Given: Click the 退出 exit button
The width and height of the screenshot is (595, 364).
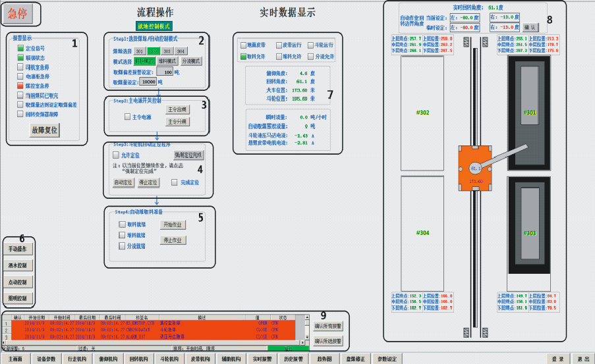Looking at the screenshot, I should 584,359.
